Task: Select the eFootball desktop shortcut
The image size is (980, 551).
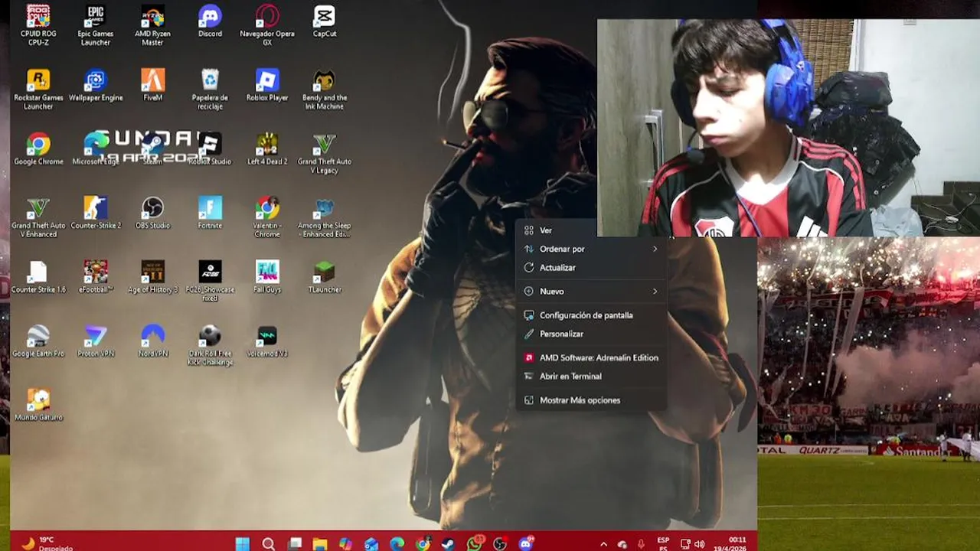Action: [95, 277]
